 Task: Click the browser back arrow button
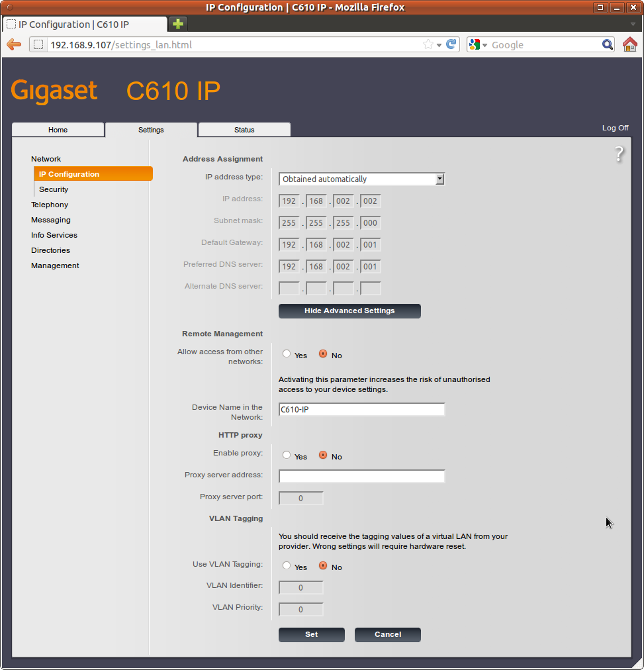pyautogui.click(x=14, y=44)
